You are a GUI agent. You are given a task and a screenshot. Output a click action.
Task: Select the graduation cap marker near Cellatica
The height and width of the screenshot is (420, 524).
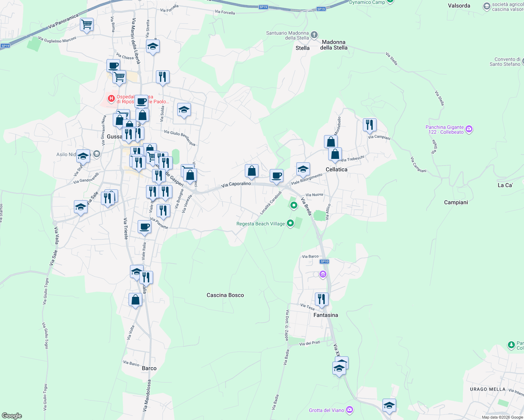pyautogui.click(x=303, y=168)
